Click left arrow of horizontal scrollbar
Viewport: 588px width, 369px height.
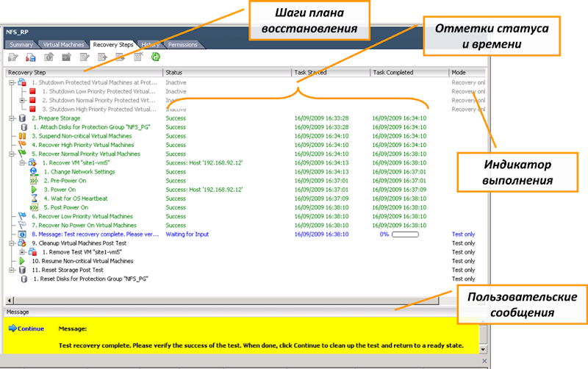point(10,301)
